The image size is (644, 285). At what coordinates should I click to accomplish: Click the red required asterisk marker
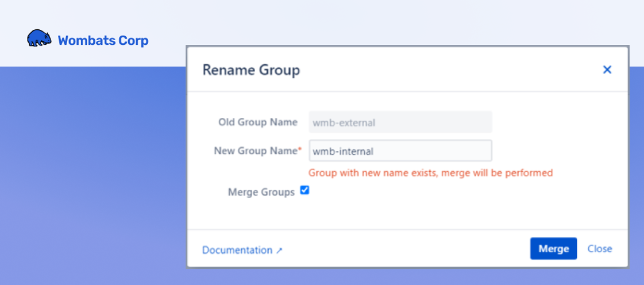click(299, 151)
